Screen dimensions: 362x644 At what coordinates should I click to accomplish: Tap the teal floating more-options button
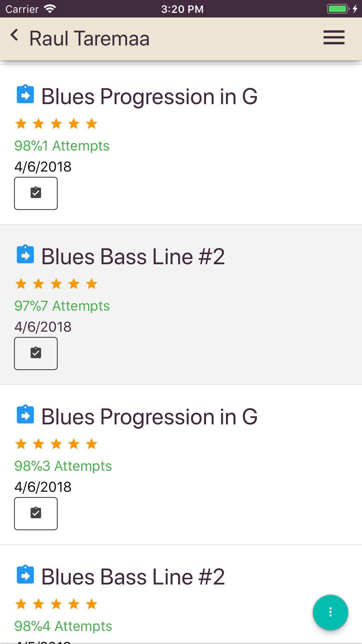330,612
